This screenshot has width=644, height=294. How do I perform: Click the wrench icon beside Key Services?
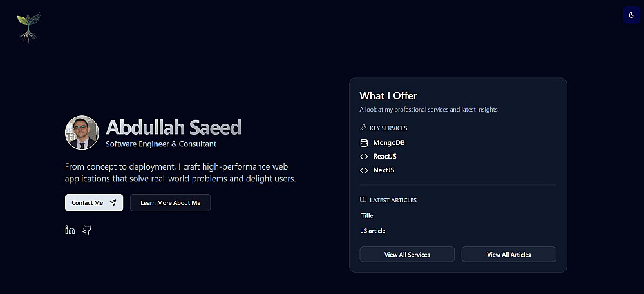(x=363, y=128)
